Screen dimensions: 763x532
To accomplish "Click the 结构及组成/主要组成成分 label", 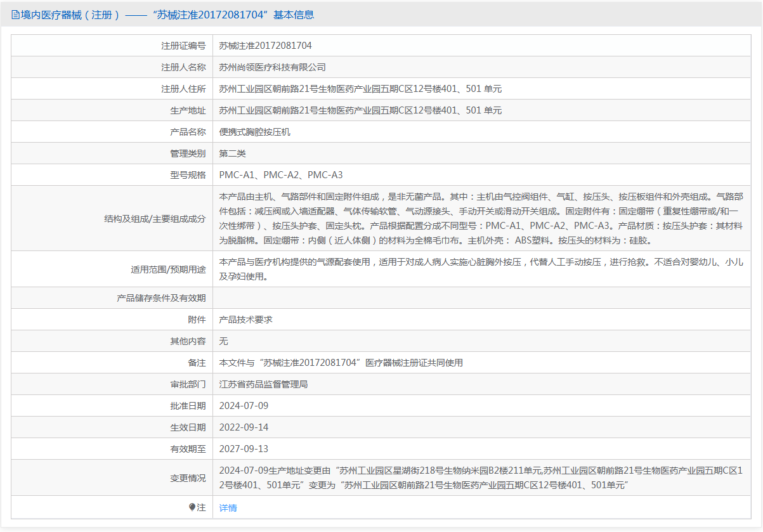I will coord(155,219).
